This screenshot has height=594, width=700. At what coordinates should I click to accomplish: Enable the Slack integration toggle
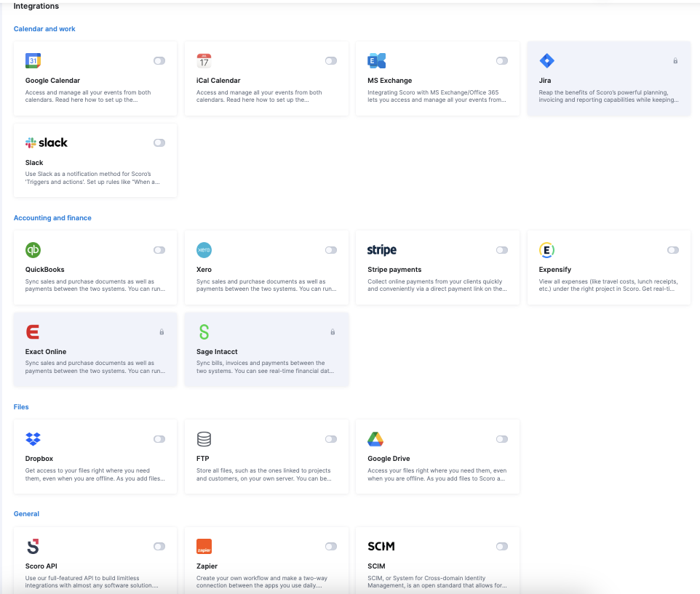159,143
